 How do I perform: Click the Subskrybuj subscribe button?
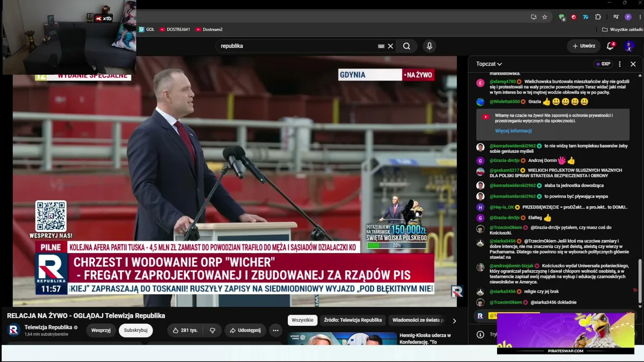click(x=136, y=330)
